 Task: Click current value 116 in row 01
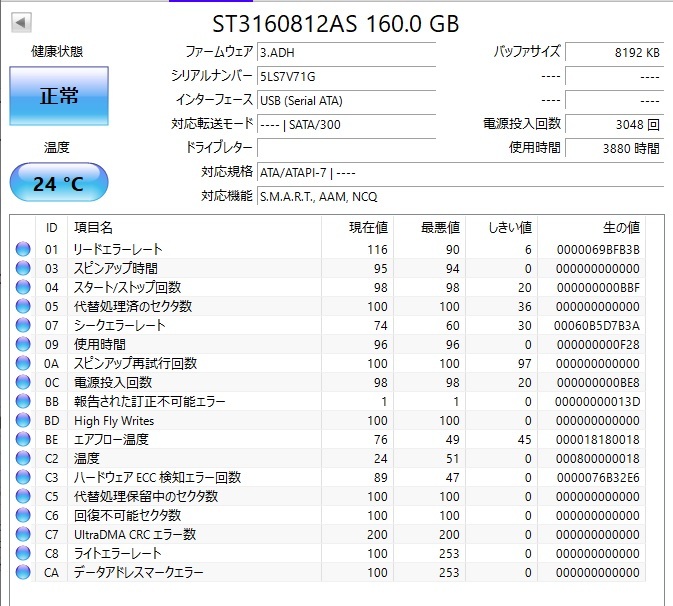377,250
